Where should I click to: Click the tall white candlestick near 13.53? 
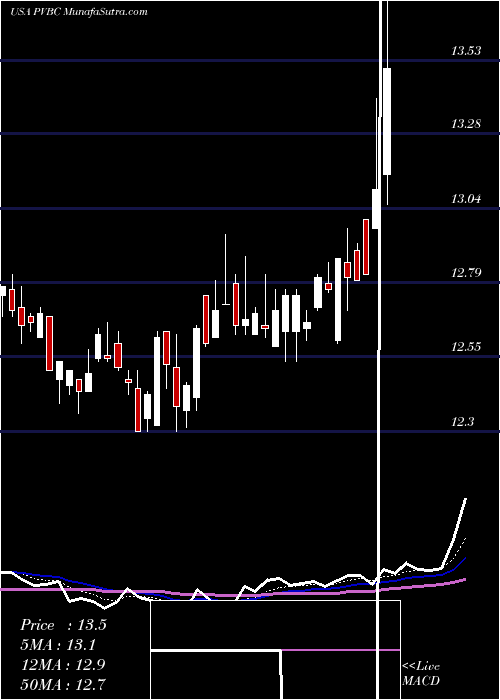pos(387,121)
